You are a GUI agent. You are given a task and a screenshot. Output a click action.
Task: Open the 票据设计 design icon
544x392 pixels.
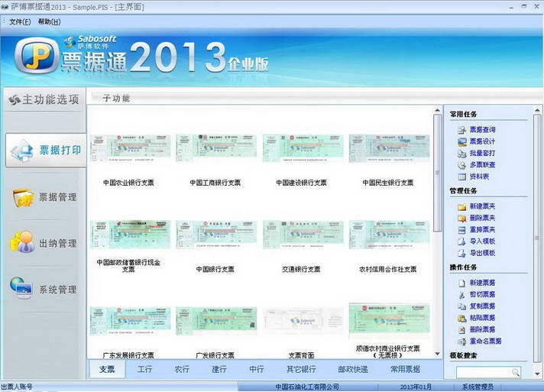(461, 141)
